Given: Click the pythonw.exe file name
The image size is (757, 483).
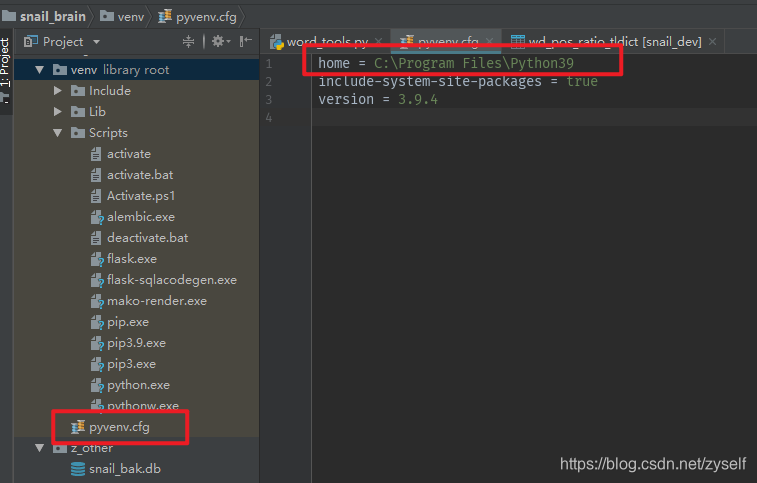Looking at the screenshot, I should pos(143,406).
